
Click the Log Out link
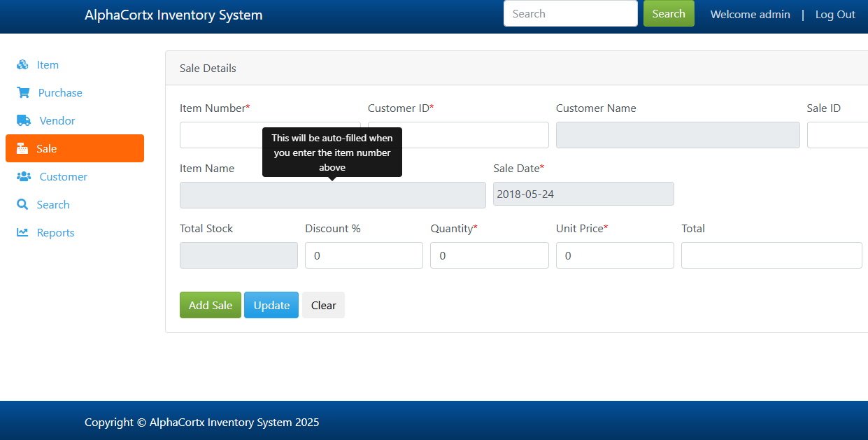835,14
